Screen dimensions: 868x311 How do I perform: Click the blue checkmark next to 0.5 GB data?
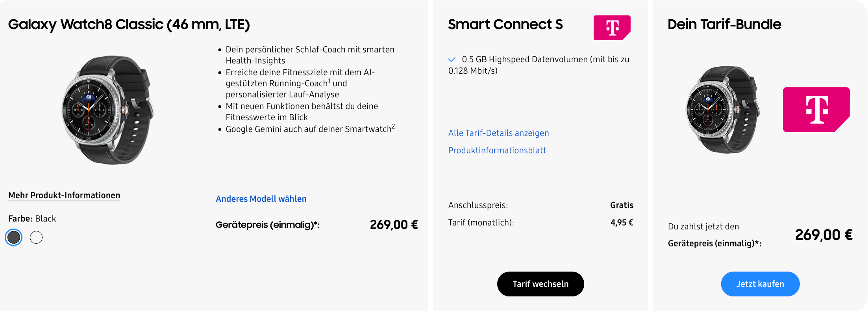(x=452, y=60)
